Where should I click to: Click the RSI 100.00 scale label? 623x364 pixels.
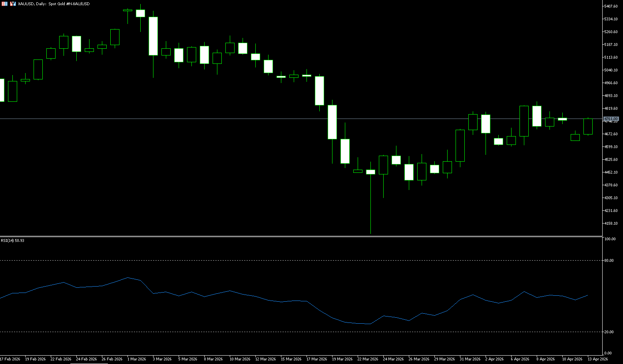[x=610, y=239]
